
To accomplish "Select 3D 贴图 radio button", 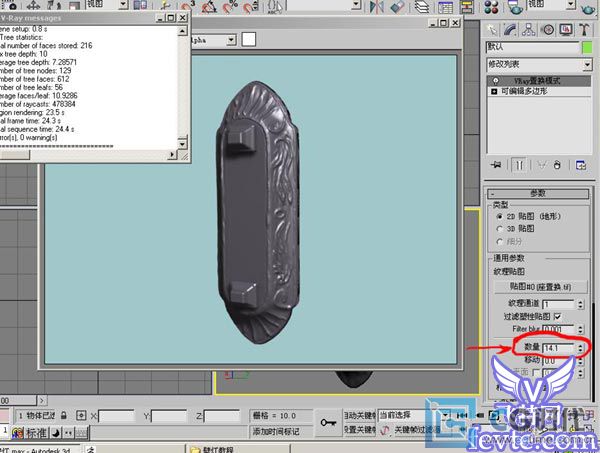I will (x=499, y=229).
